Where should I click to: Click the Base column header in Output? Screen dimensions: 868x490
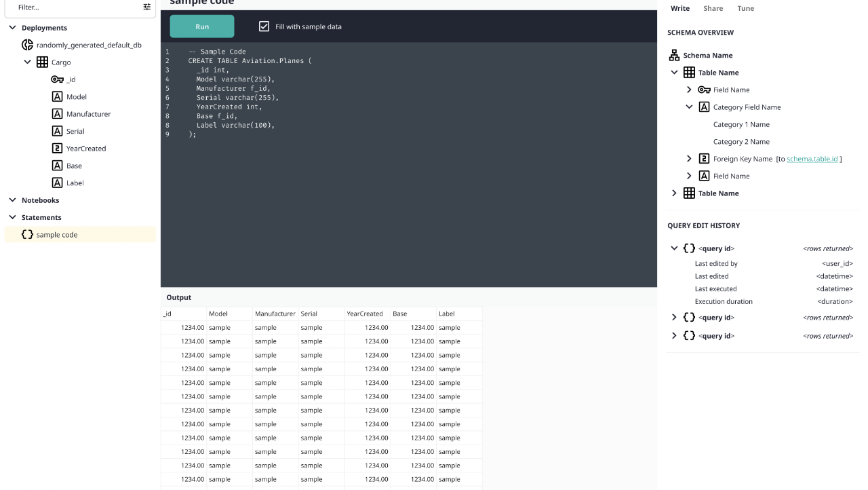tap(413, 314)
